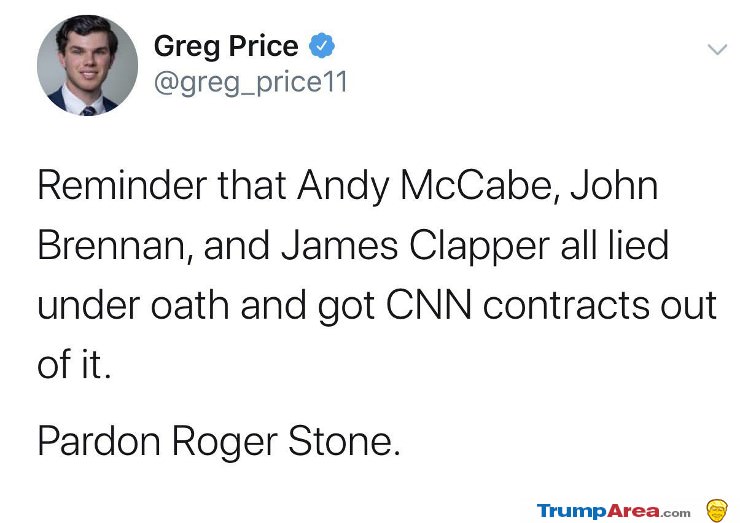Click the short line "of it."
This screenshot has width=740, height=523.
click(75, 364)
